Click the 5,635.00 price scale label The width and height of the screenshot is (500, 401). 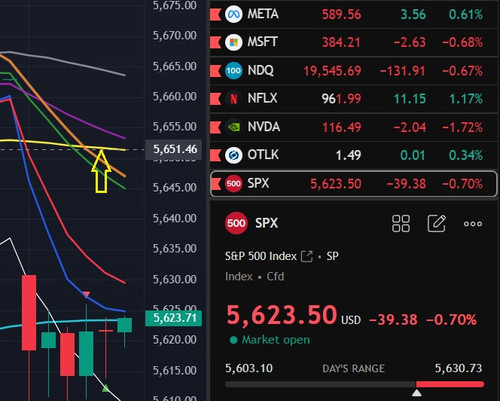point(175,248)
